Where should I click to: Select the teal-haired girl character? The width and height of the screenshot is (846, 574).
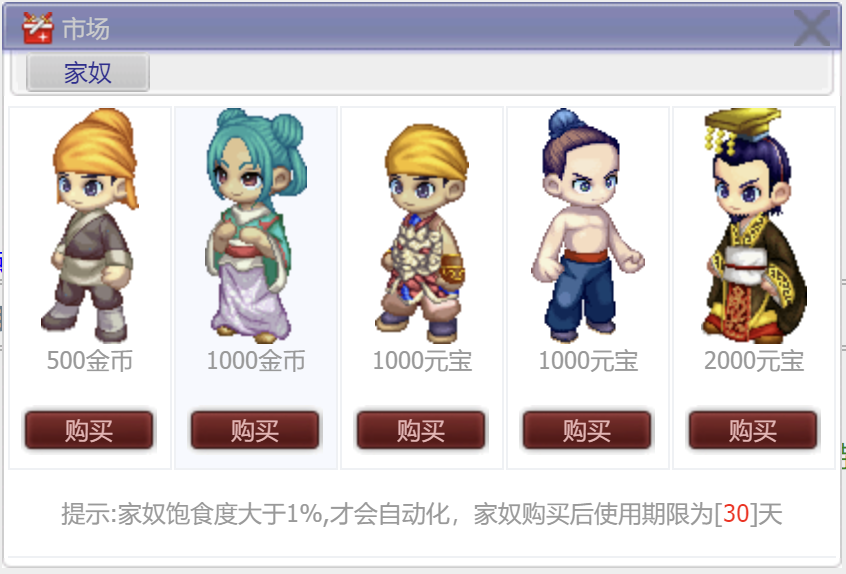pyautogui.click(x=255, y=226)
